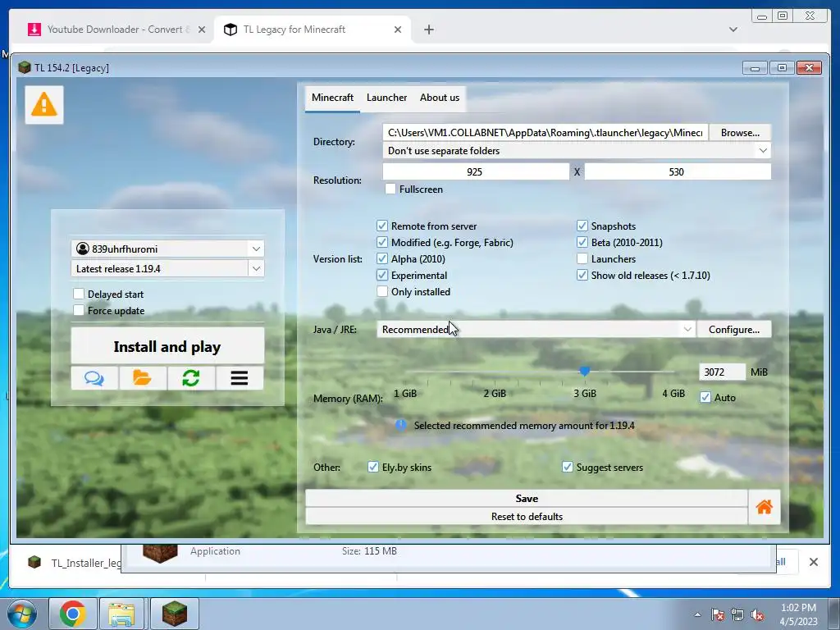
Task: Enable Only installed checkbox
Action: click(x=382, y=291)
